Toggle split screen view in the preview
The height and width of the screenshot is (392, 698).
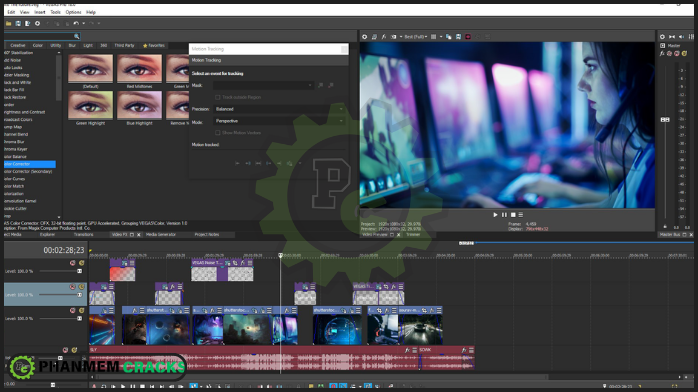pos(393,37)
